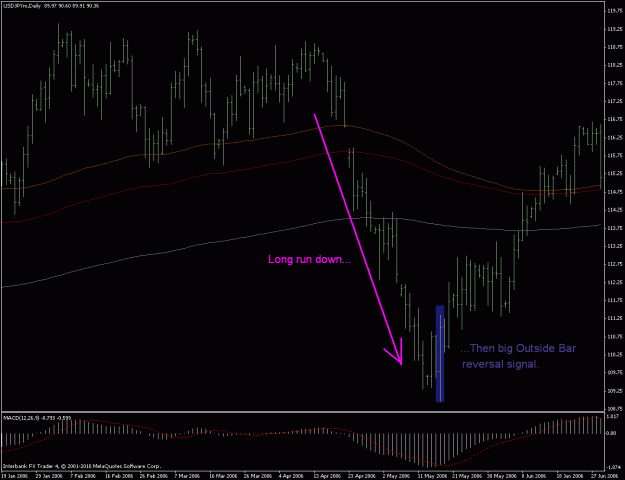Click the 109.75 price scale label

click(x=615, y=372)
